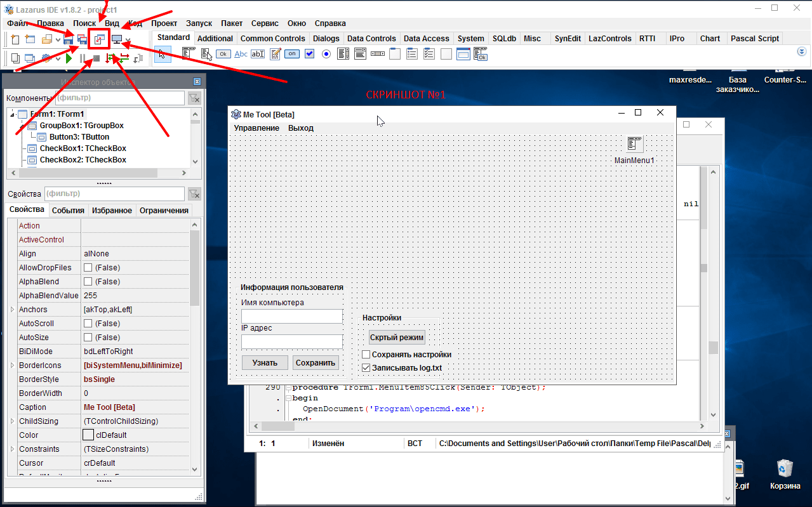Click the IP адрес input field

(x=292, y=341)
